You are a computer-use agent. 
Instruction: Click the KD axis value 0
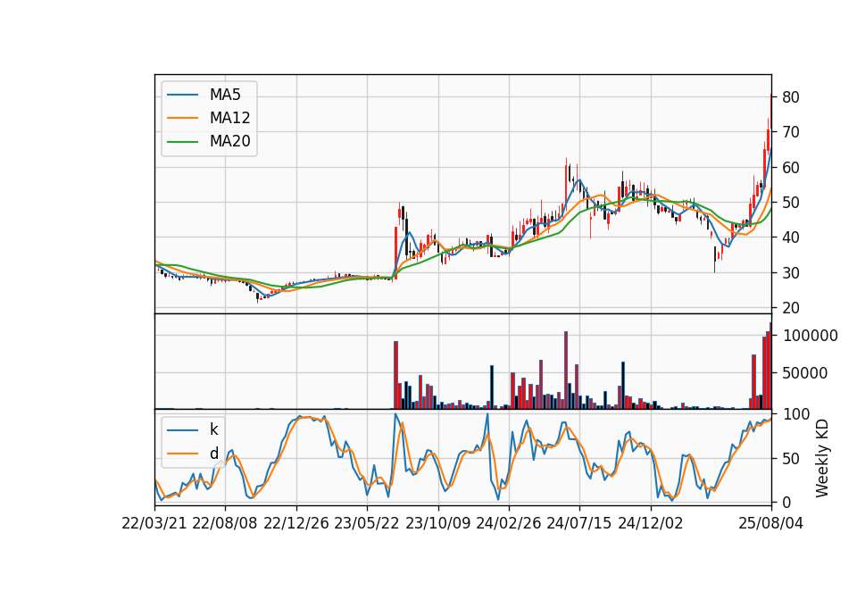pos(786,503)
